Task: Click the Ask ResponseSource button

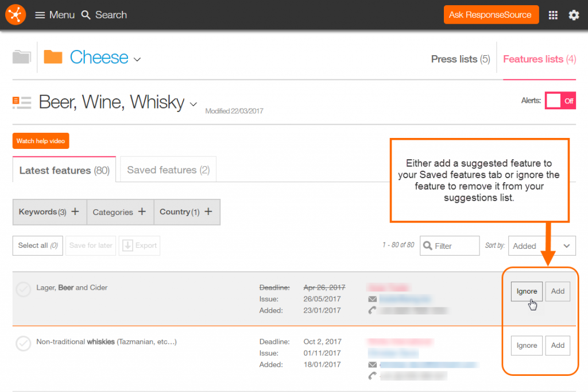Action: click(x=491, y=14)
